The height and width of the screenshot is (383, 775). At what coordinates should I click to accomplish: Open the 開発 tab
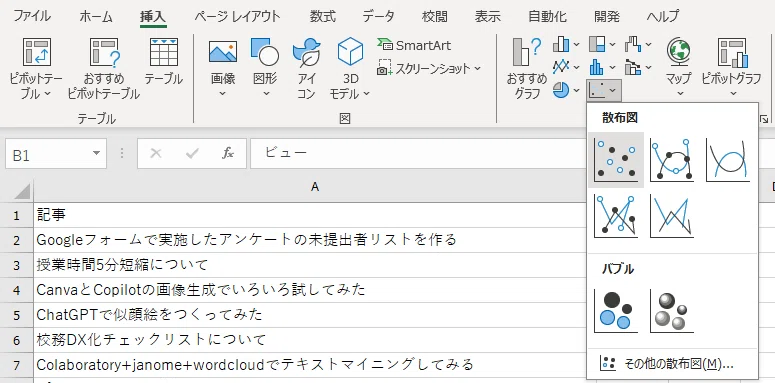click(606, 16)
